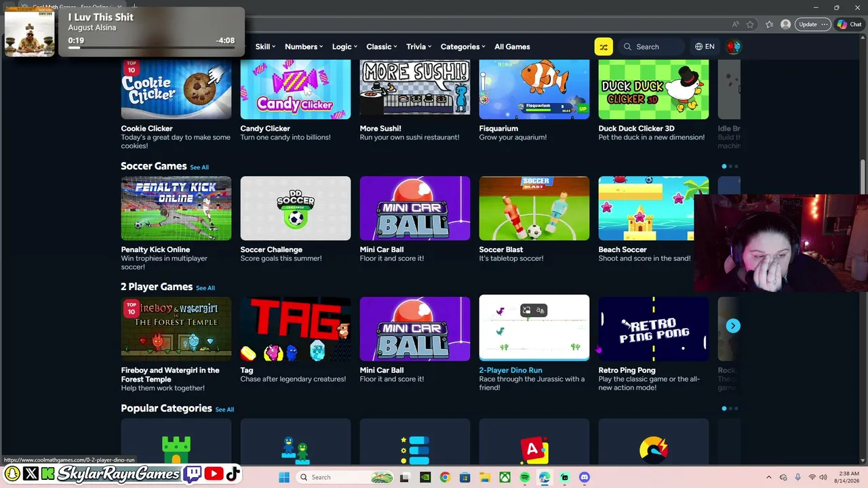Click the read aloud icon in address bar

coord(736,24)
